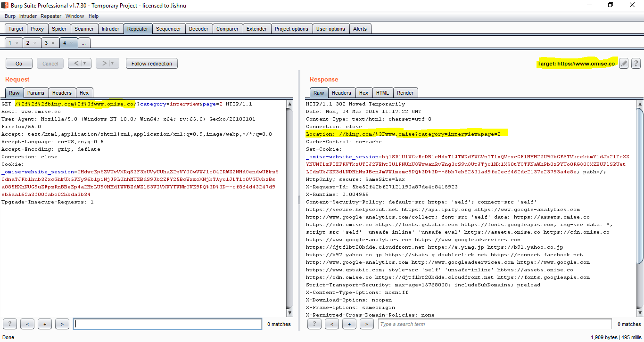Click the Burp Suite logo in title bar
The height and width of the screenshot is (342, 644).
(5, 5)
